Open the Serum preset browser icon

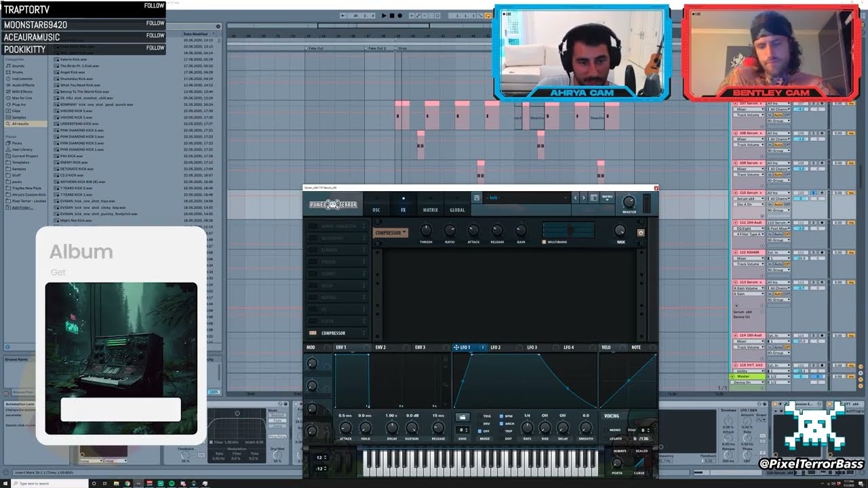click(x=593, y=198)
